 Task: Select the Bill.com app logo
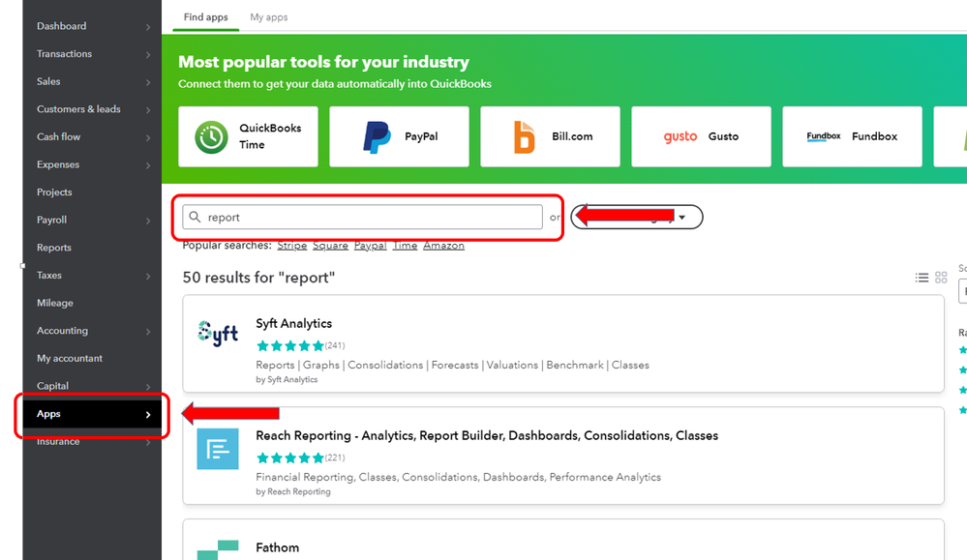[x=525, y=136]
